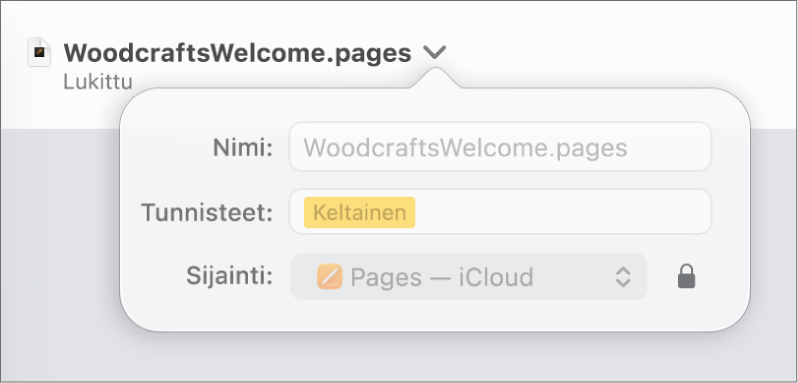Click the padlock icon next to Sijainti
The height and width of the screenshot is (383, 798).
687,276
